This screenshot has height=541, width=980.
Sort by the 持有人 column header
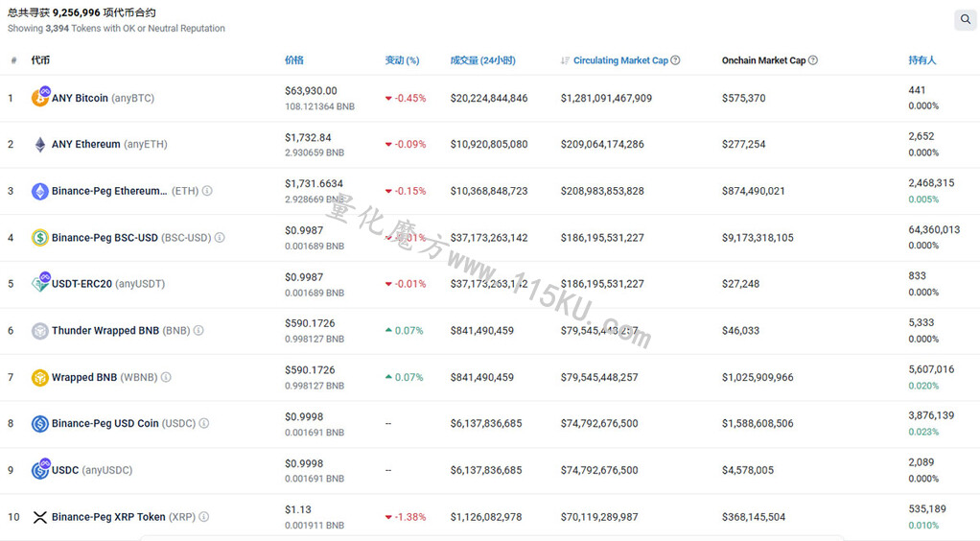(x=922, y=60)
